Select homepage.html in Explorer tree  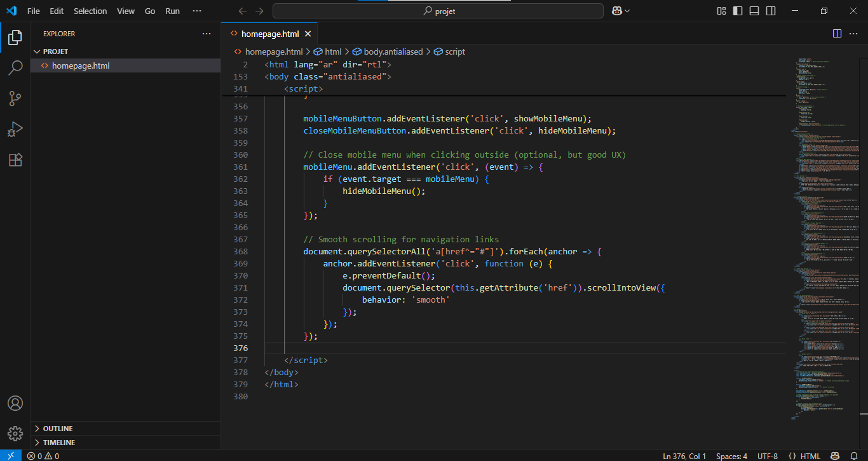coord(125,65)
